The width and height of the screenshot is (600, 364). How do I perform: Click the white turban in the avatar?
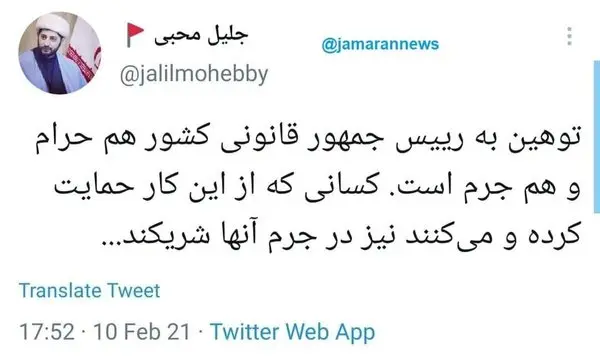53,26
